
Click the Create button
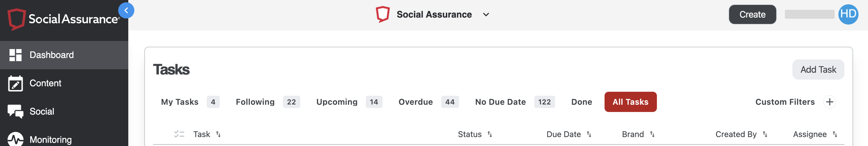coord(752,14)
